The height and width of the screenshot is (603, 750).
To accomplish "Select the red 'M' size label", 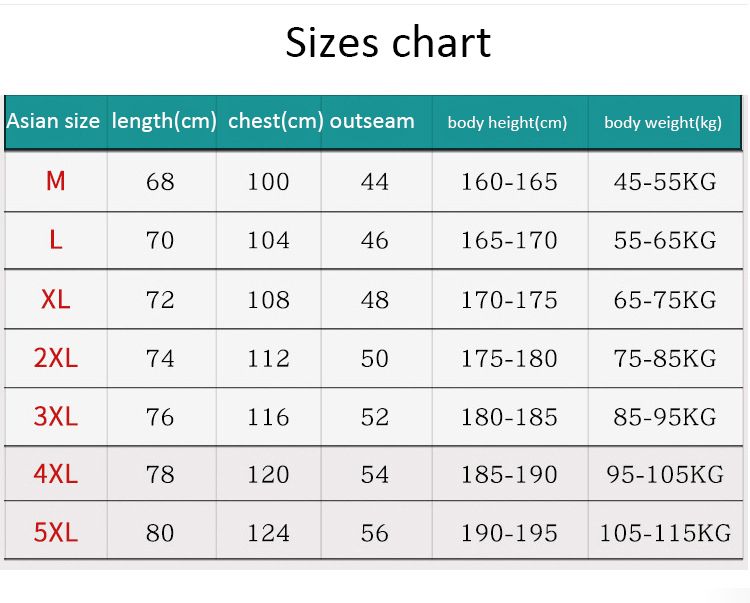I will point(55,181).
